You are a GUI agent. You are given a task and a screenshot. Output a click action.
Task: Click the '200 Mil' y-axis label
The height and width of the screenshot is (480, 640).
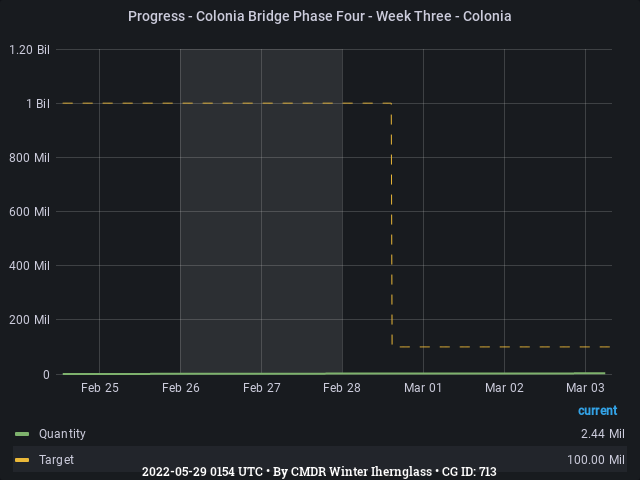coord(29,320)
